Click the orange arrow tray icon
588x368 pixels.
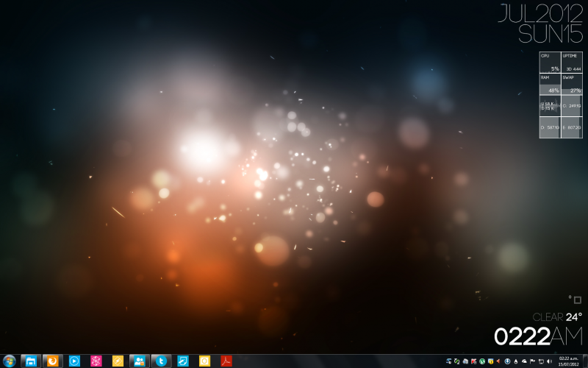point(498,361)
